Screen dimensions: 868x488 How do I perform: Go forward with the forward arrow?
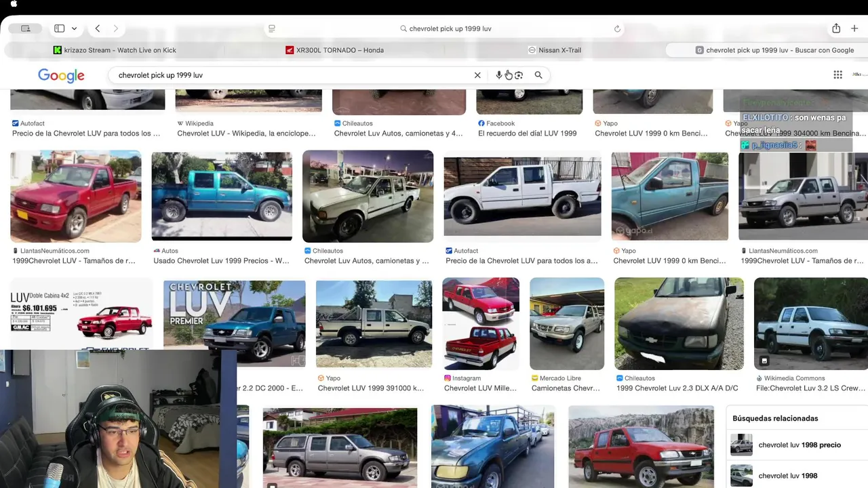click(x=116, y=28)
